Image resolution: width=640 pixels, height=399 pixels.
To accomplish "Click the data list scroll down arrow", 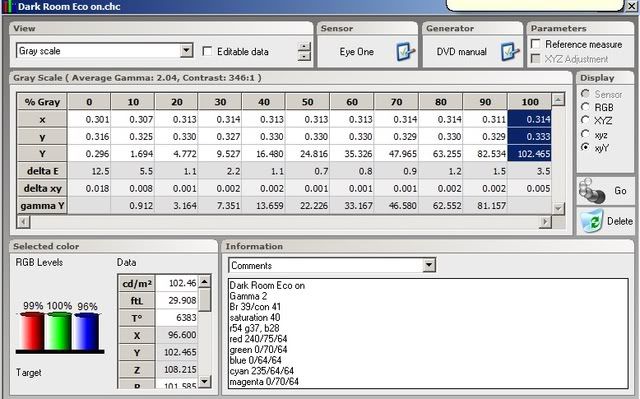I will pos(205,381).
